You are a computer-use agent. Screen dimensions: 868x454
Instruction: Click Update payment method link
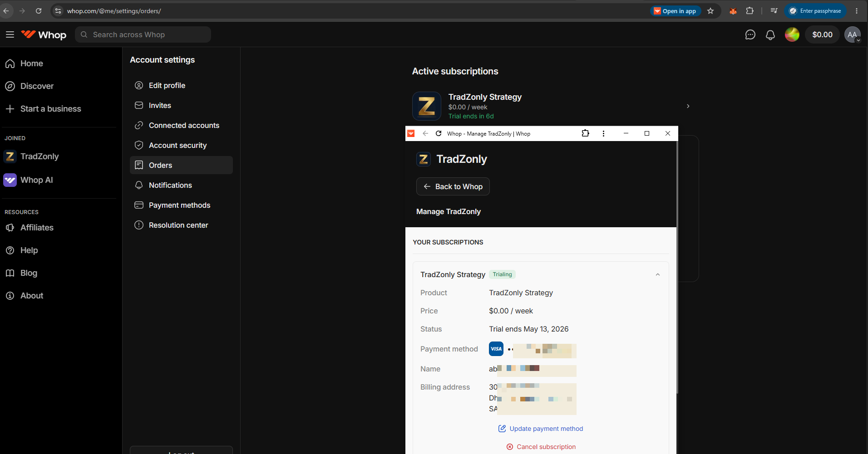pos(541,429)
